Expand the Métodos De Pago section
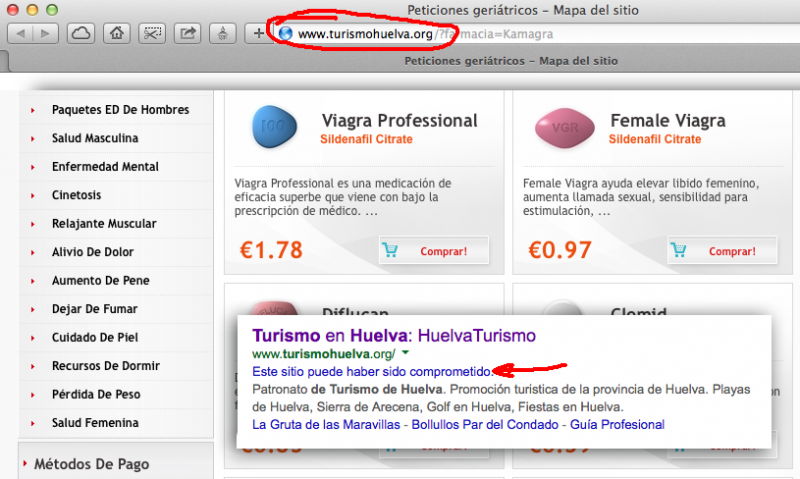The height and width of the screenshot is (479, 800). click(91, 464)
